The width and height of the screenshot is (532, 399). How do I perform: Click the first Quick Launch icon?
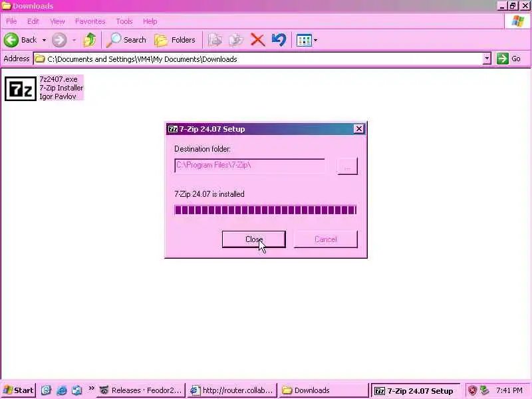click(x=46, y=390)
